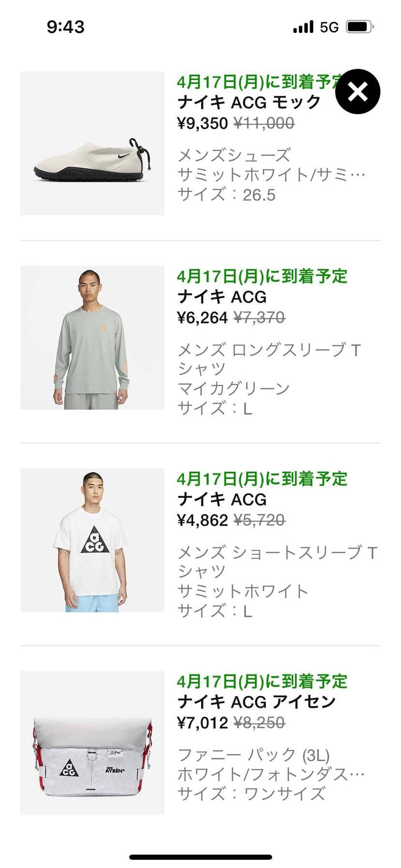The width and height of the screenshot is (401, 868).
Task: Tap the マイカグリーン color description
Action: [233, 389]
